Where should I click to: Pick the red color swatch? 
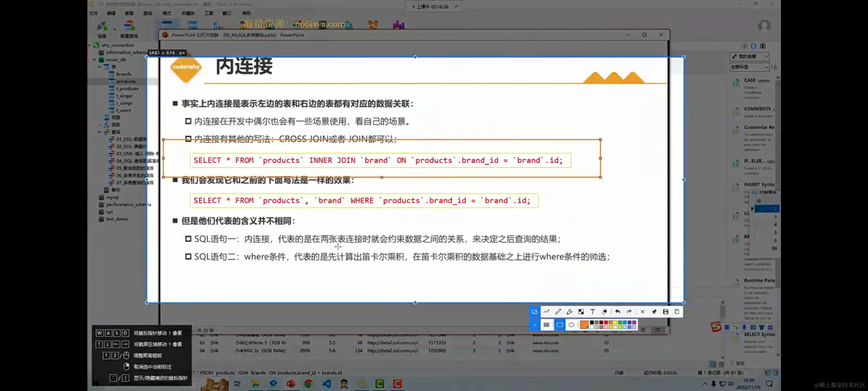pos(606,323)
